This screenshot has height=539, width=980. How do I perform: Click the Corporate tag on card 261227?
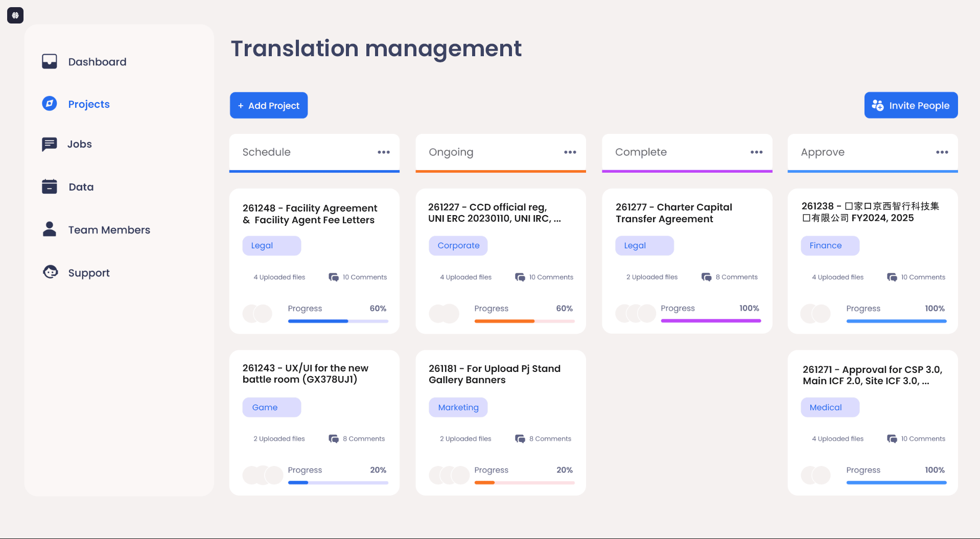(458, 246)
